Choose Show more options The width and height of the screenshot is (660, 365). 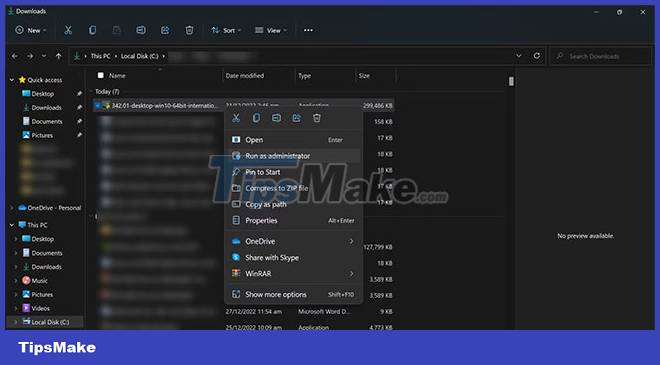coord(293,295)
